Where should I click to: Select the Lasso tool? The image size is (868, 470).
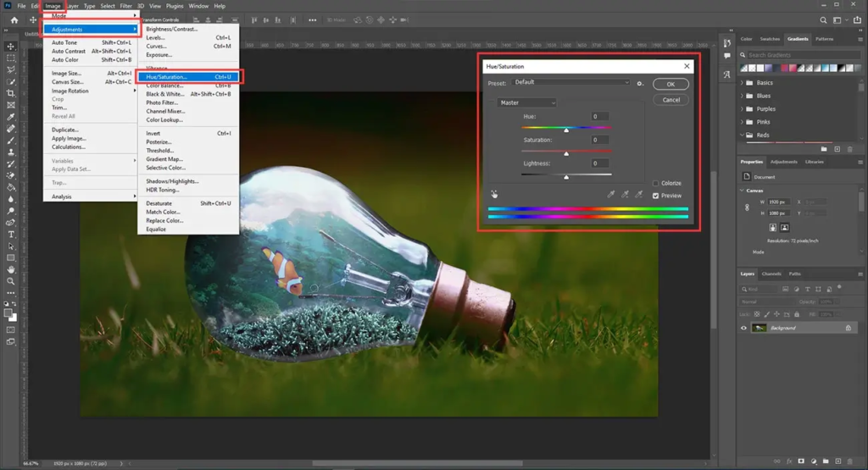point(10,69)
